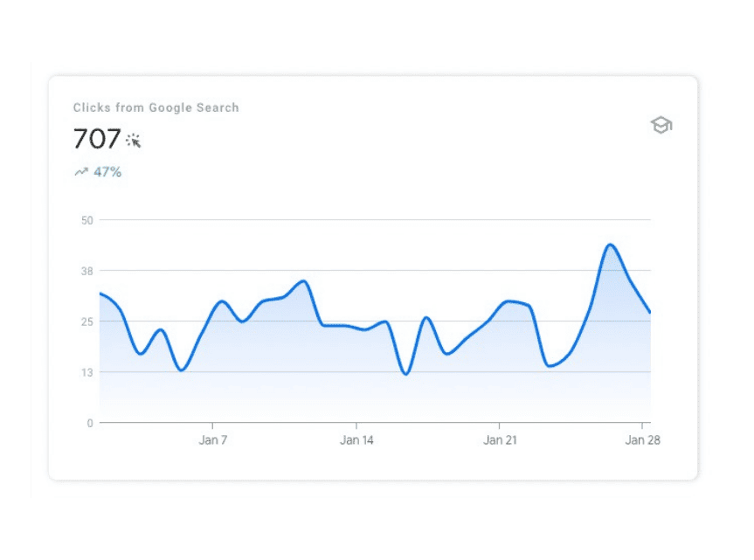Image resolution: width=754 pixels, height=560 pixels.
Task: Click the cursor click icon beside 707
Action: 133,141
